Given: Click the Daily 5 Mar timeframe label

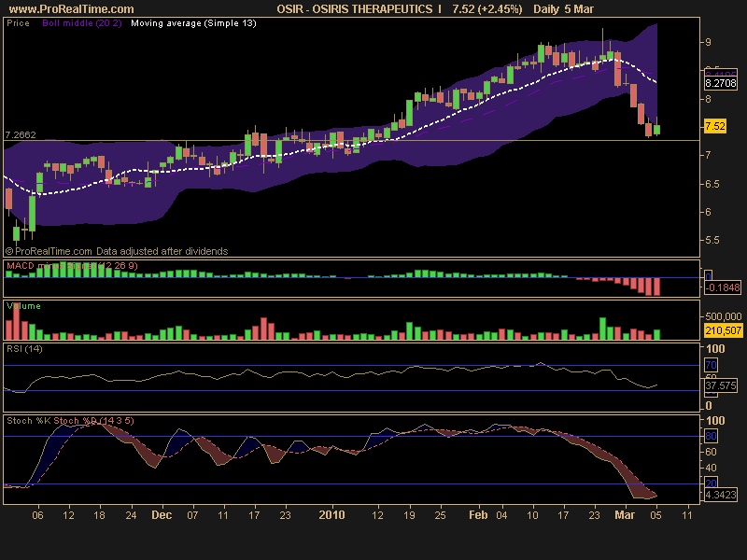Looking at the screenshot, I should coord(564,9).
